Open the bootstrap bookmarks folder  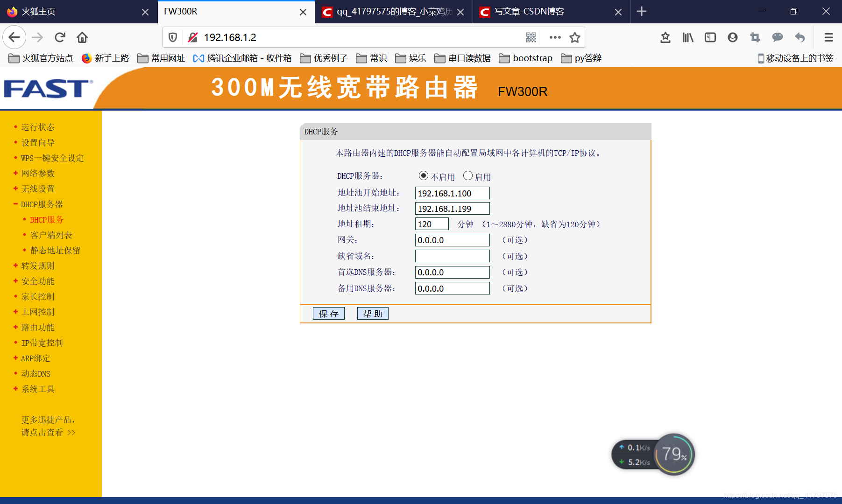[526, 58]
